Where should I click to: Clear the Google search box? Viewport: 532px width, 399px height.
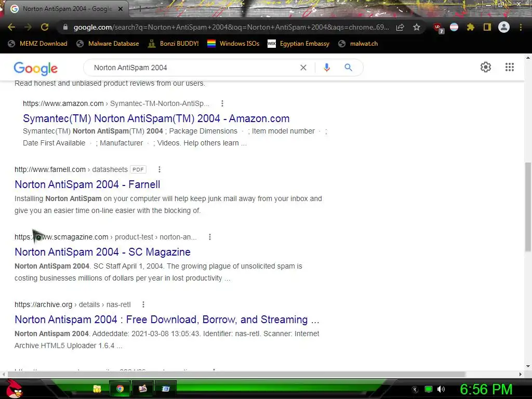pos(303,68)
